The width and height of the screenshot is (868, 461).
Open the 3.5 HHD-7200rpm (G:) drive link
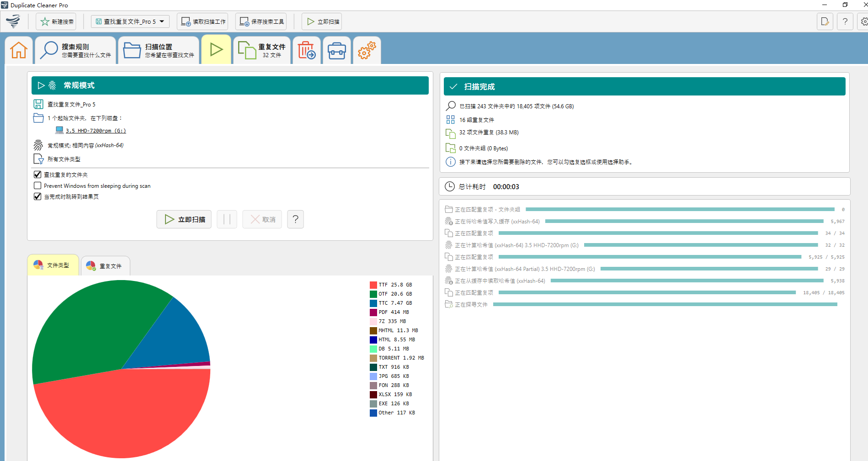point(96,131)
